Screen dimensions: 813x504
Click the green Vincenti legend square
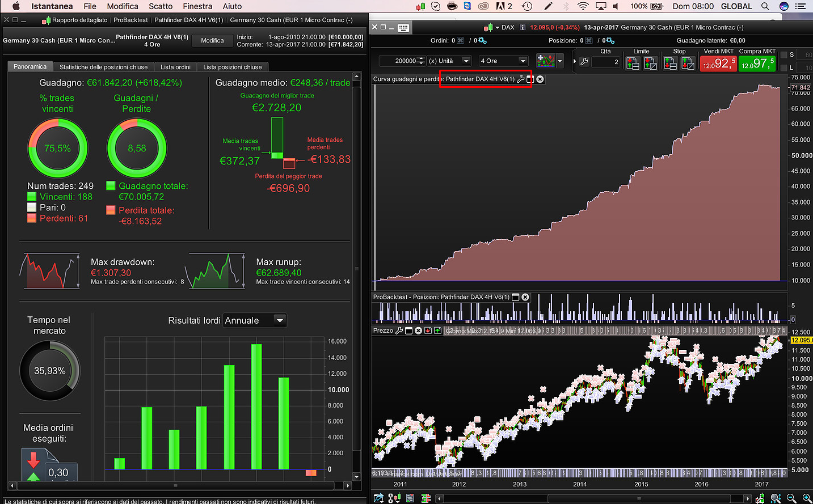point(32,197)
